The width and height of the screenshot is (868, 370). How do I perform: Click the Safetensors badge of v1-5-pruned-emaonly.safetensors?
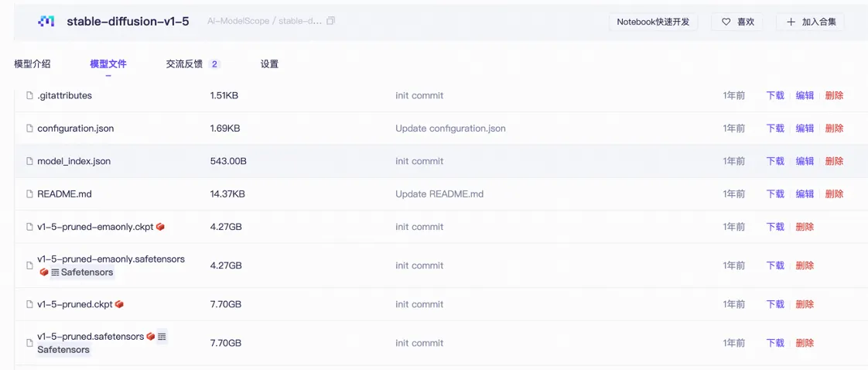coord(81,272)
